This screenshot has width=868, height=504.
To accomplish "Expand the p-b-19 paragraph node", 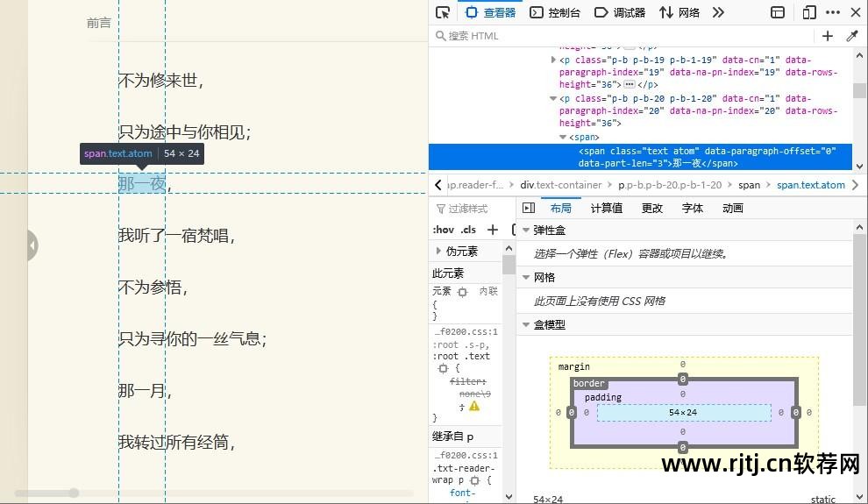I will coord(553,60).
